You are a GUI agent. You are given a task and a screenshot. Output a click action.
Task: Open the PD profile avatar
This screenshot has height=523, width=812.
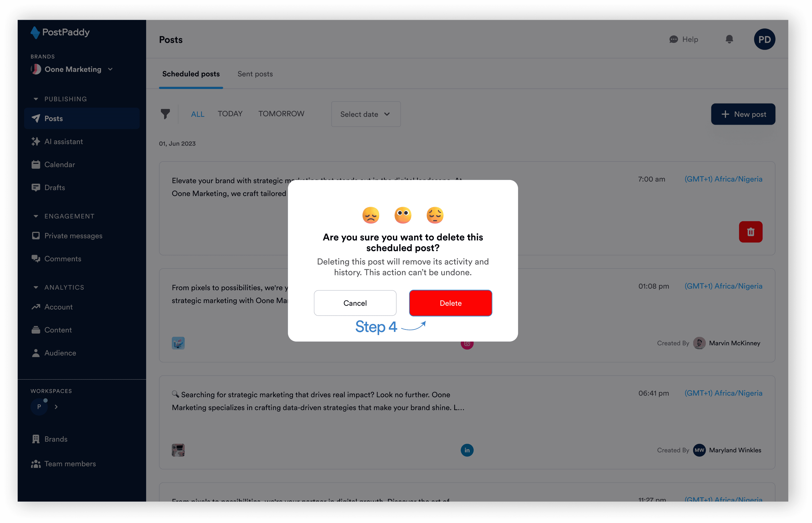pyautogui.click(x=764, y=39)
